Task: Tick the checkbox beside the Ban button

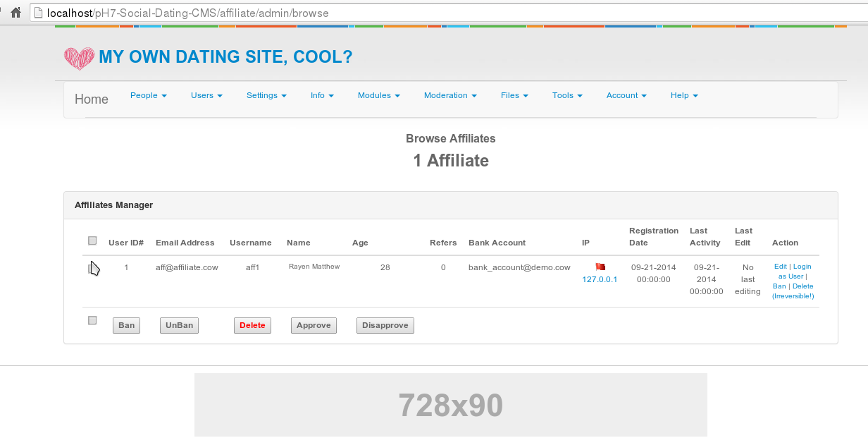Action: point(92,320)
